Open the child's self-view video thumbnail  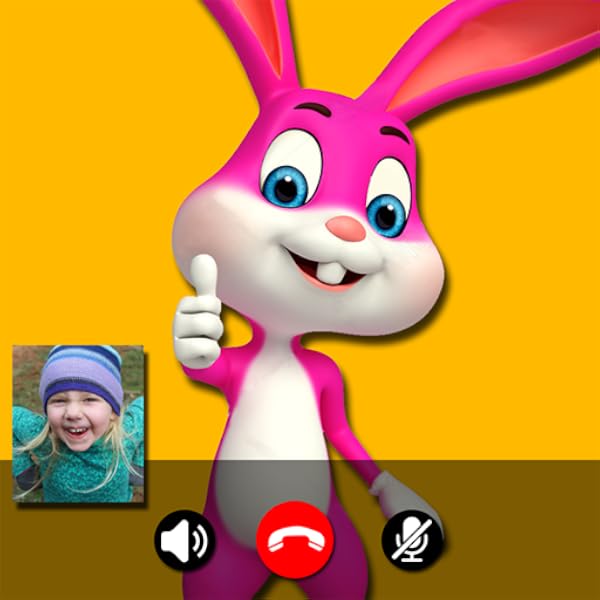tap(78, 424)
